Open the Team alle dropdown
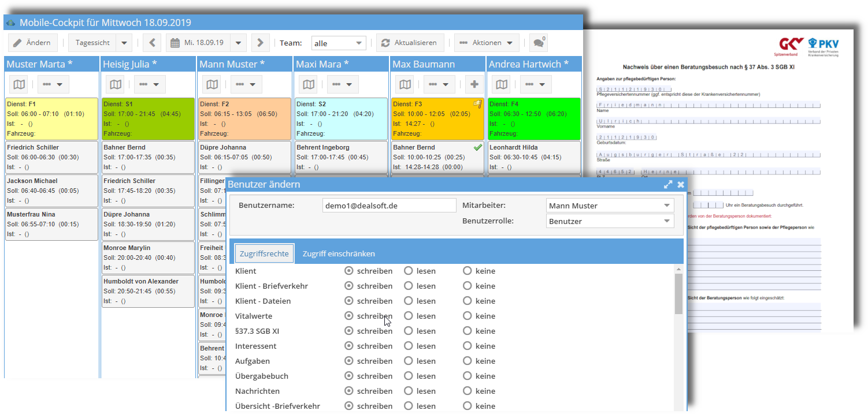The height and width of the screenshot is (414, 868). [339, 42]
